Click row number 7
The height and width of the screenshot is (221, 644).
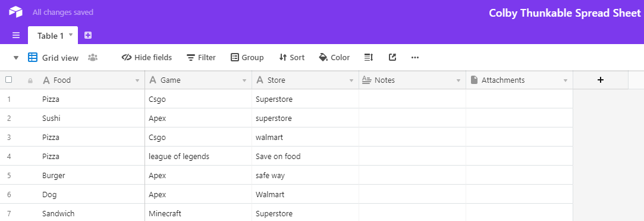click(x=9, y=214)
